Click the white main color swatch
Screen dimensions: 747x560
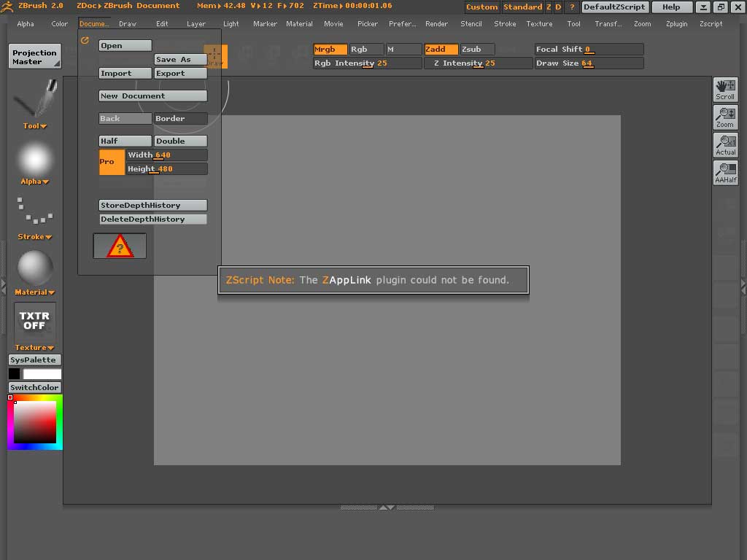click(42, 374)
